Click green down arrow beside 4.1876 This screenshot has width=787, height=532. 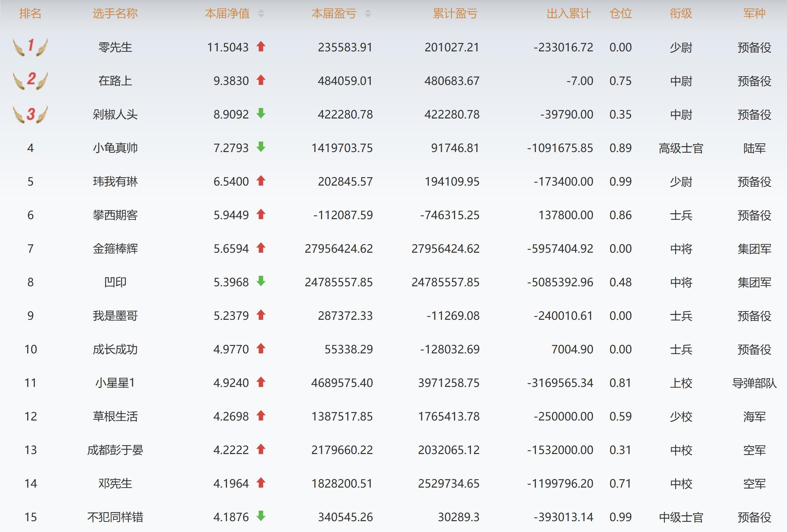(261, 516)
